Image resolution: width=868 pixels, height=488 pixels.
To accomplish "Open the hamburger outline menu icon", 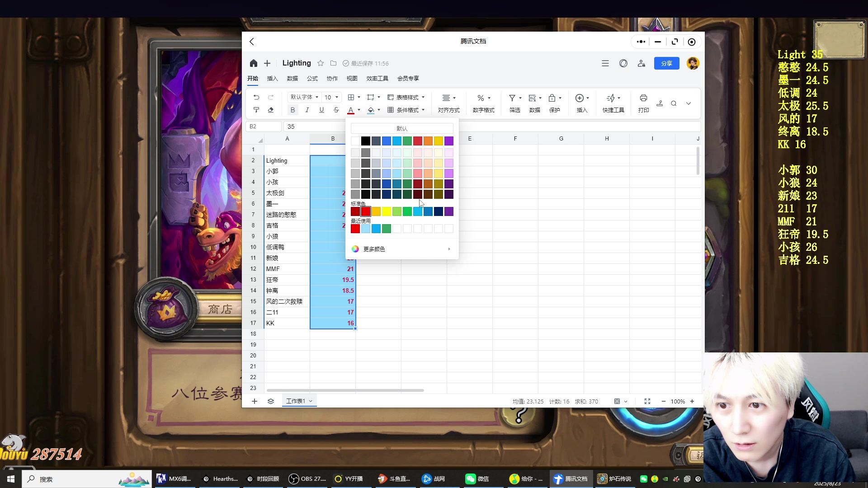I will [605, 63].
